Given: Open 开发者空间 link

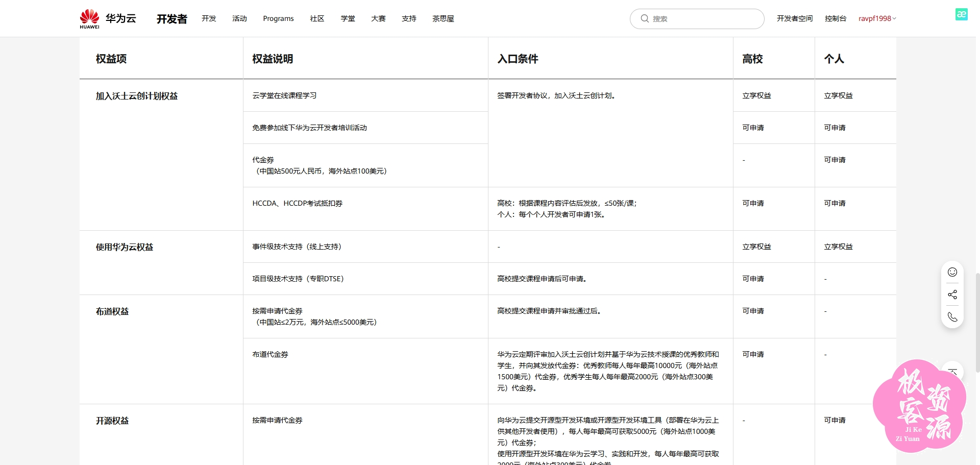Looking at the screenshot, I should (795, 18).
